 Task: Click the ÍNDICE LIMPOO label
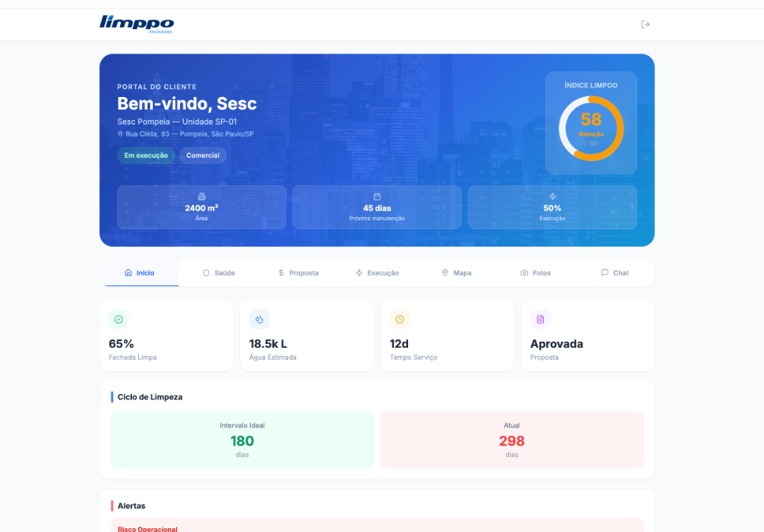591,85
